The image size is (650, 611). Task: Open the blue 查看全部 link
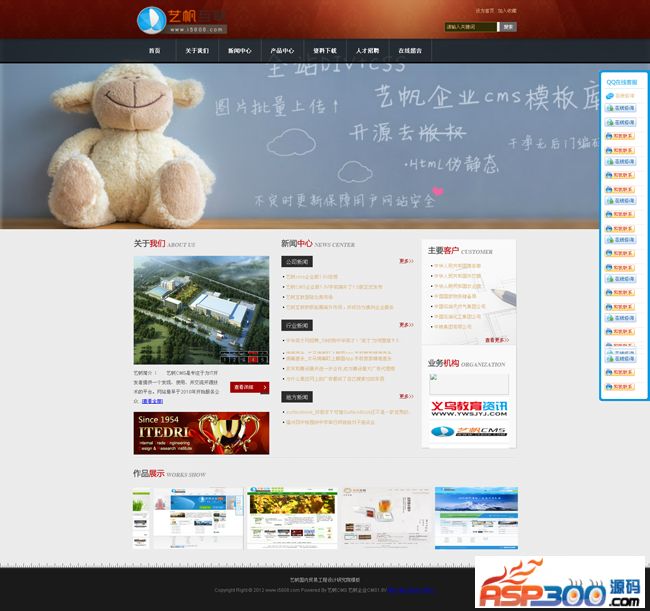(x=153, y=401)
